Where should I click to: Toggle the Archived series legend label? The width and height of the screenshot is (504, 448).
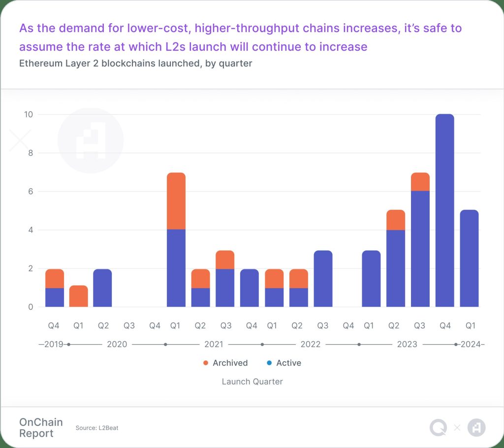click(230, 363)
